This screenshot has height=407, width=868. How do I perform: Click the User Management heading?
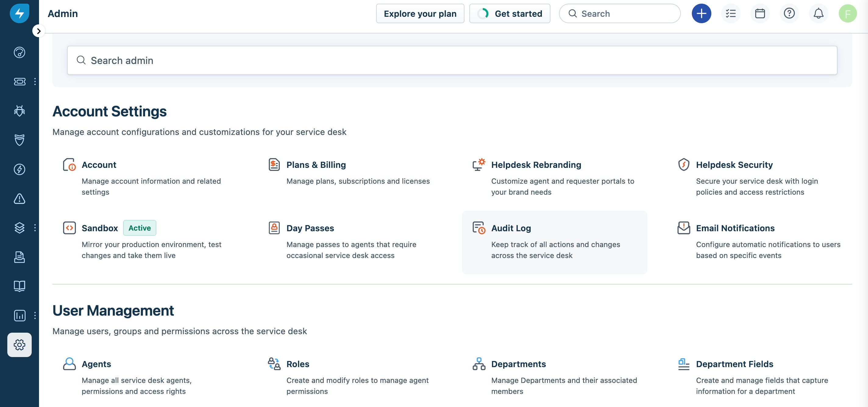click(x=113, y=311)
